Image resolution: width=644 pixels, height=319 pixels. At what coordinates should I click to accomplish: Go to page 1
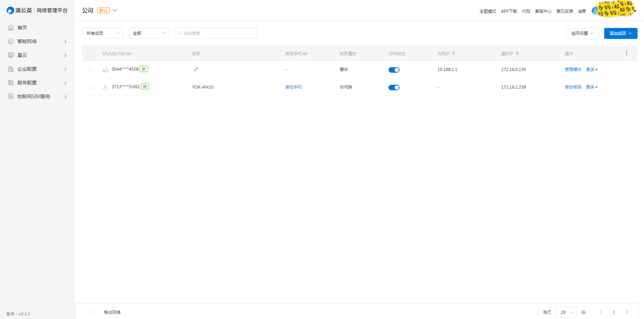(x=614, y=312)
